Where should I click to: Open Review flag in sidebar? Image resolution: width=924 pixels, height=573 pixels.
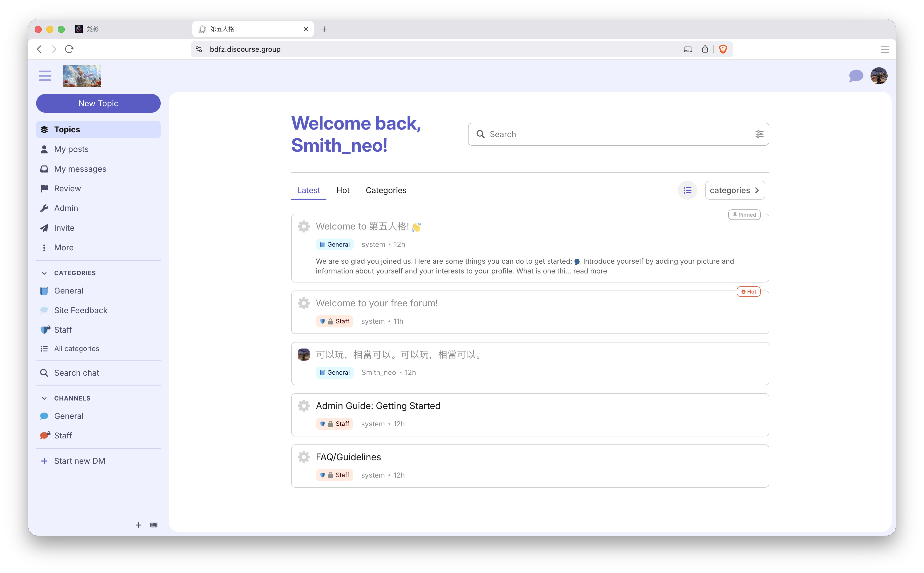(67, 188)
